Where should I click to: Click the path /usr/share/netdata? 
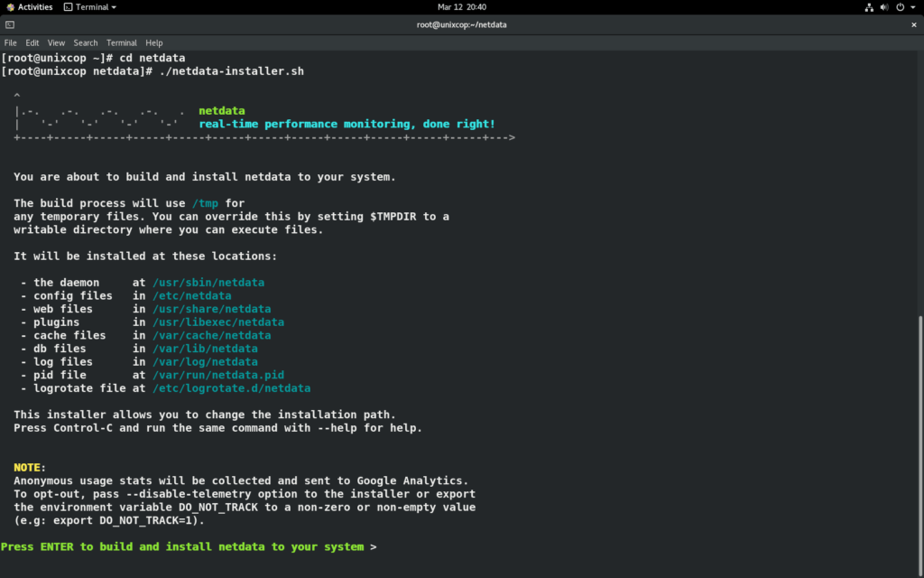click(212, 309)
